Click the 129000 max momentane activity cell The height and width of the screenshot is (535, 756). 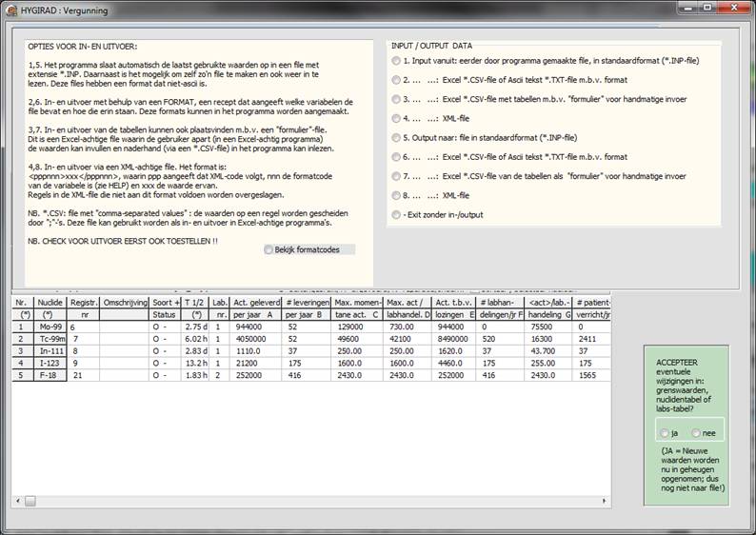357,327
